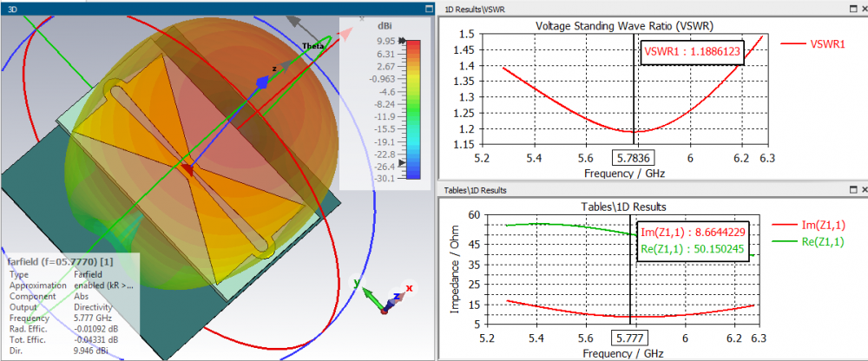
Task: Click the Tables\1D Results plot title
Action: tap(624, 207)
